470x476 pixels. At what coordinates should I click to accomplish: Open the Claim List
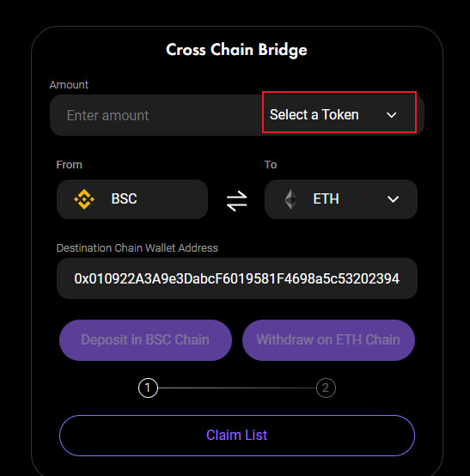click(x=237, y=436)
